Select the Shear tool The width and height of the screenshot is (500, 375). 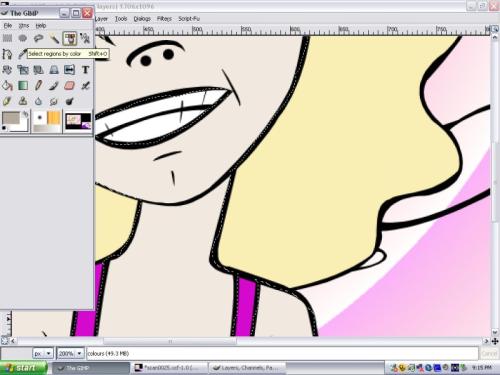click(38, 70)
